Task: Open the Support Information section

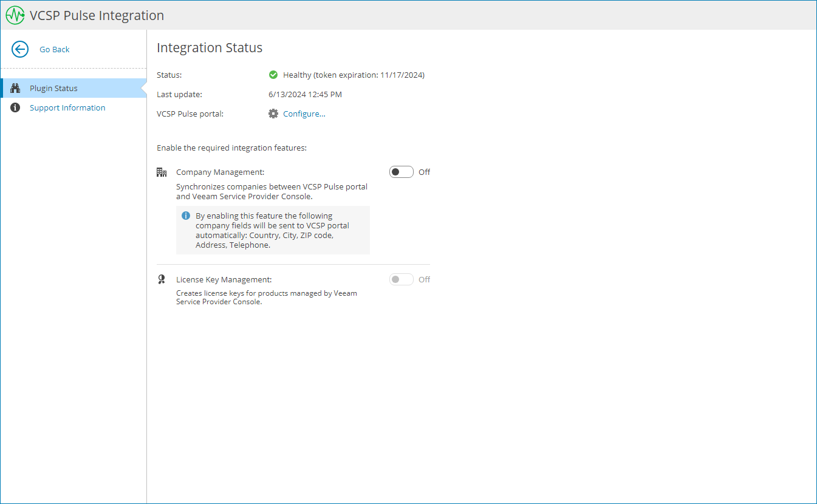Action: (73, 107)
